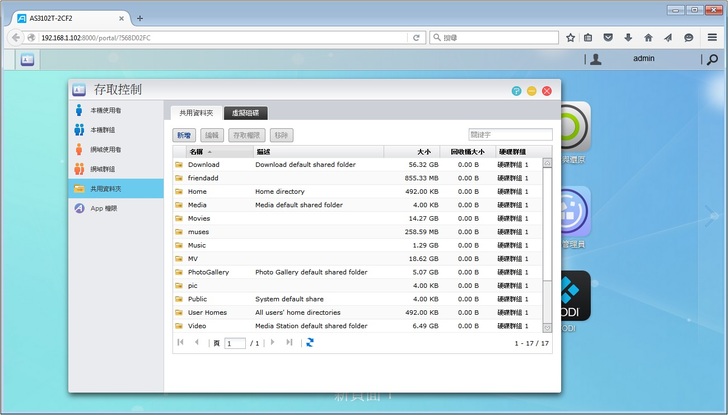Screen dimensions: 728x415
Task: Select the PhotoGallery folder row
Action: coord(208,272)
